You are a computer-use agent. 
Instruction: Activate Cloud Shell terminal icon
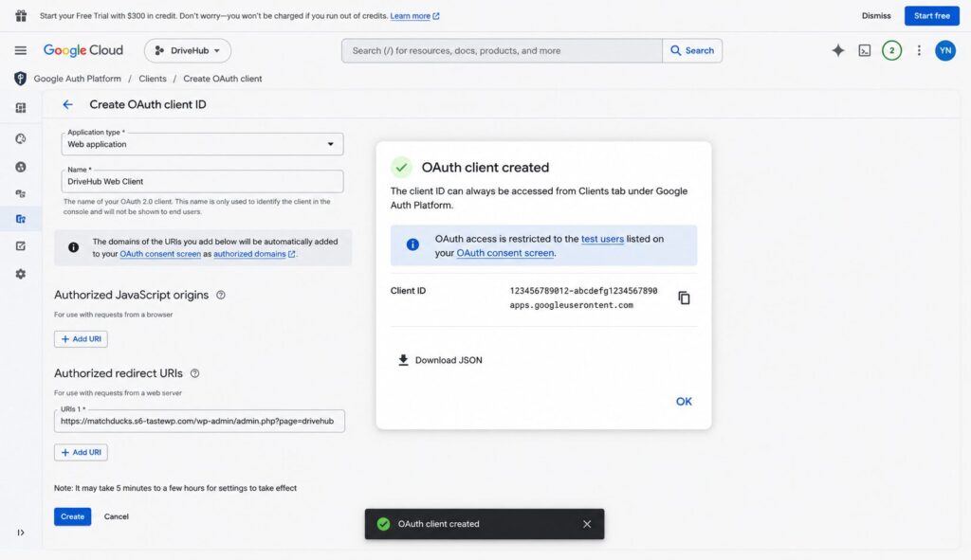[x=865, y=51]
